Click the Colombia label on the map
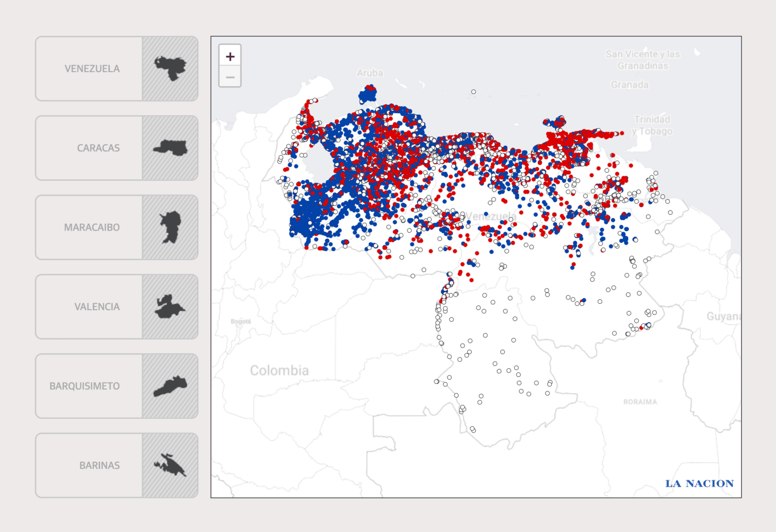The image size is (776, 532). (x=279, y=370)
